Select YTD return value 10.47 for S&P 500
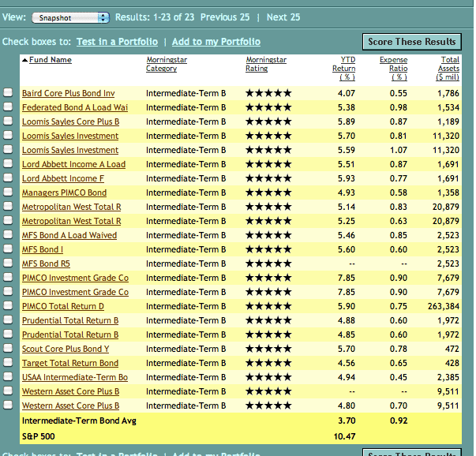The width and height of the screenshot is (476, 456). [x=344, y=436]
